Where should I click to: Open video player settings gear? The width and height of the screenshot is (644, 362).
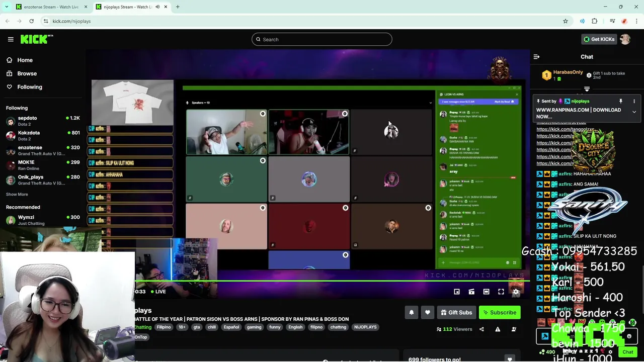point(516,292)
